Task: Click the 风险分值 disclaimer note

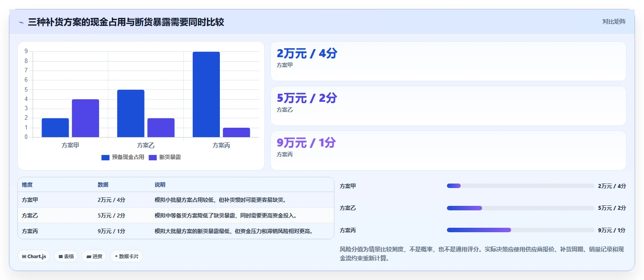Action: (482, 254)
